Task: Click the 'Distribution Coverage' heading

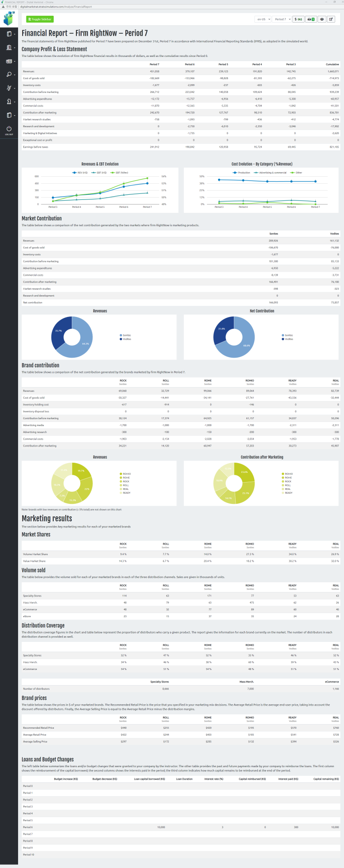Action: click(43, 626)
